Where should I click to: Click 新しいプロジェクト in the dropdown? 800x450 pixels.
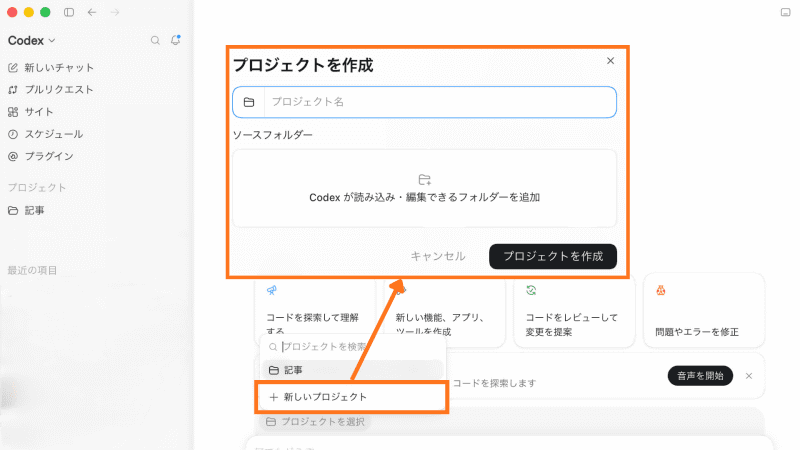352,397
